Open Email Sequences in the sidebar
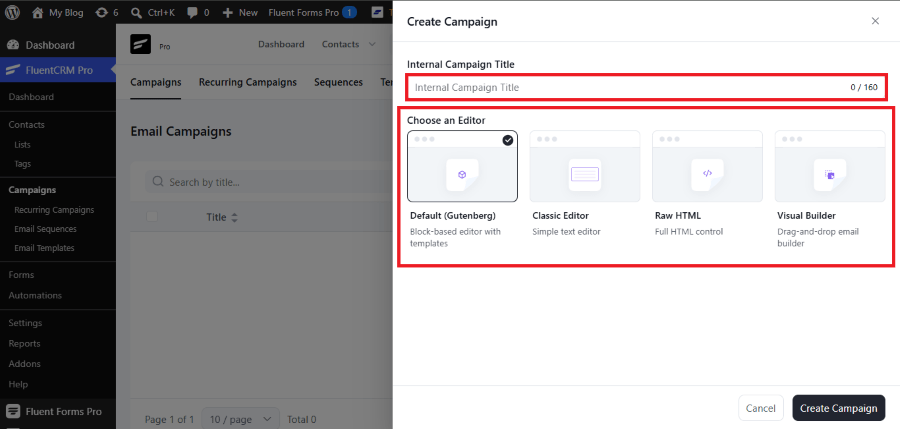 pos(45,229)
